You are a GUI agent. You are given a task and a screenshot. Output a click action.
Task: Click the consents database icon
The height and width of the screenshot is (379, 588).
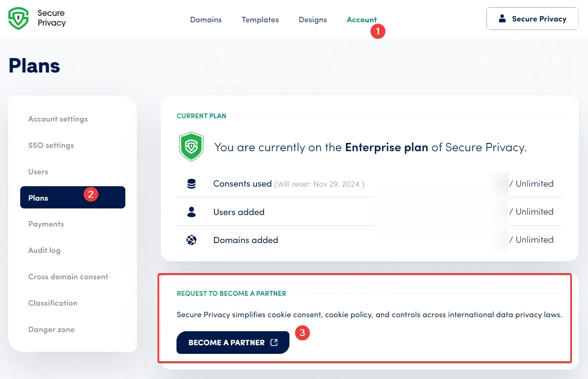[191, 184]
